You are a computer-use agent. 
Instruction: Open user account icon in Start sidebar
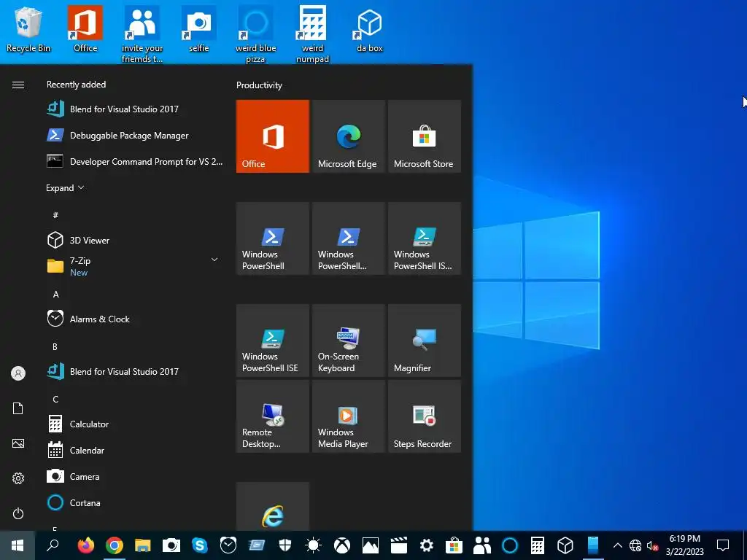pos(18,373)
